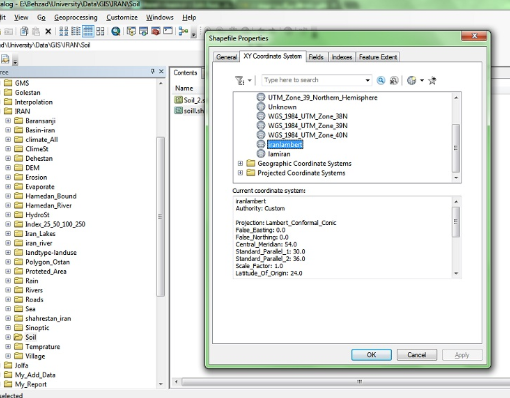Switch to Large Icons view
The image size is (510, 398).
(x=63, y=31)
